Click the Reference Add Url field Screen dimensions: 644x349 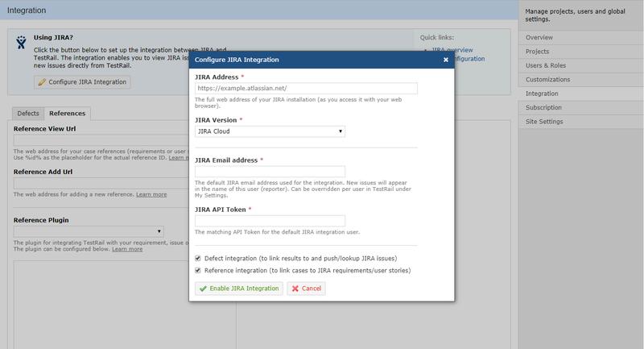101,183
